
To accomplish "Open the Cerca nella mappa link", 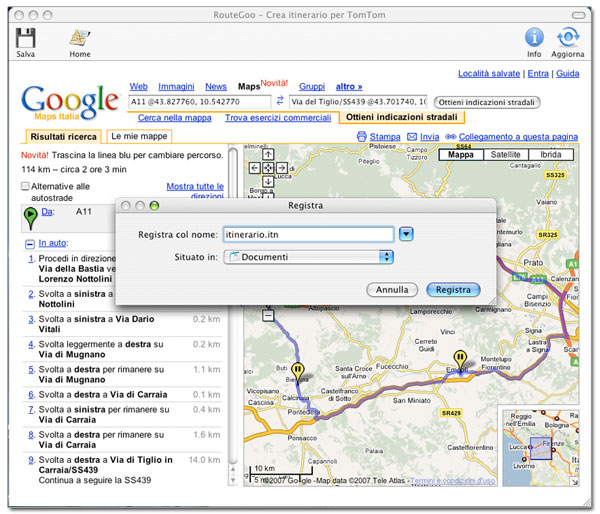I will click(x=174, y=118).
